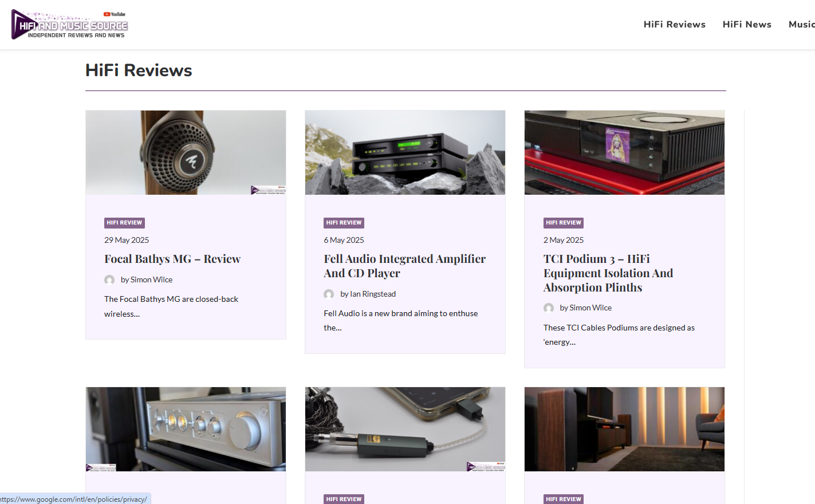Open TCI Podium 3 isolation plinths article
Viewport: 815px width, 504px height.
[608, 273]
